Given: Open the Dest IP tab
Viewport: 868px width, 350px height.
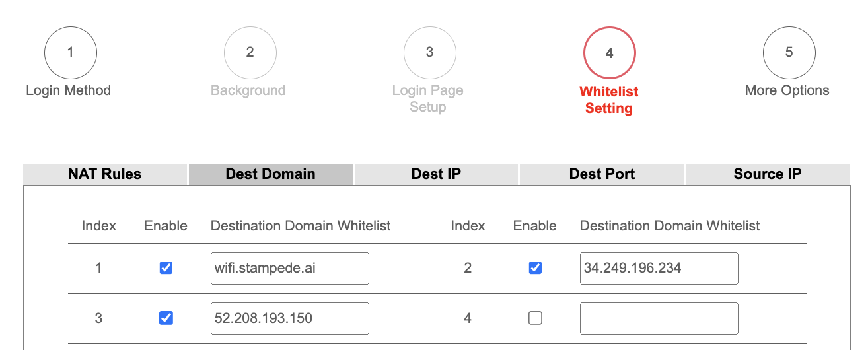Looking at the screenshot, I should (x=436, y=174).
